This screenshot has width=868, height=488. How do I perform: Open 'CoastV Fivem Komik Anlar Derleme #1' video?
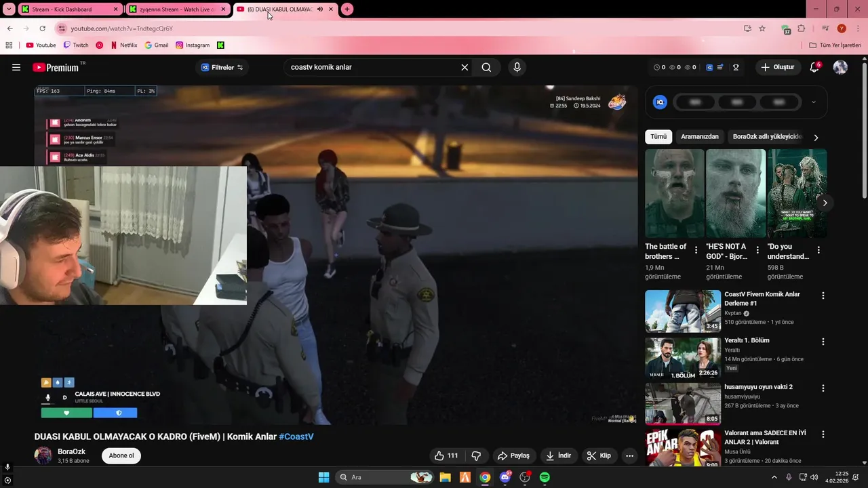683,311
